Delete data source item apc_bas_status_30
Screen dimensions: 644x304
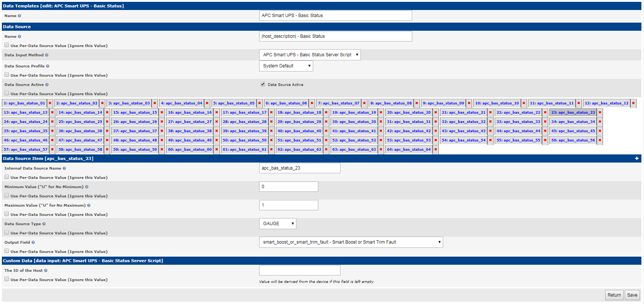[x=381, y=122]
